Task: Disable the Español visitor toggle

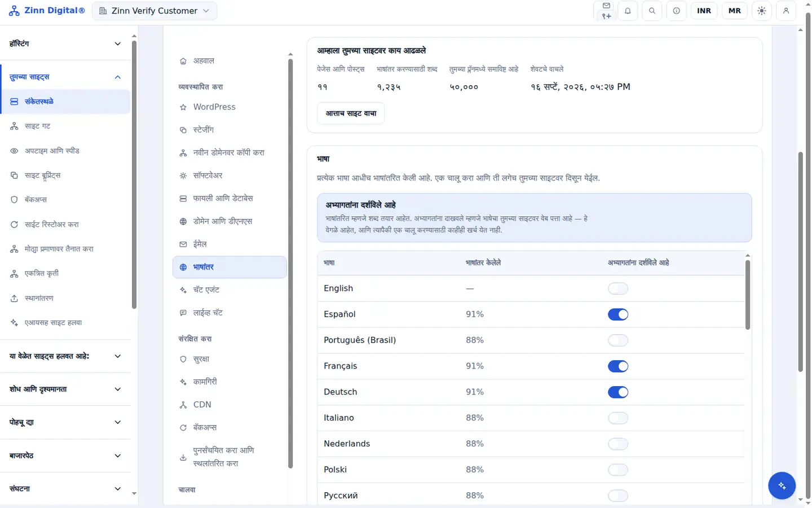Action: [618, 314]
